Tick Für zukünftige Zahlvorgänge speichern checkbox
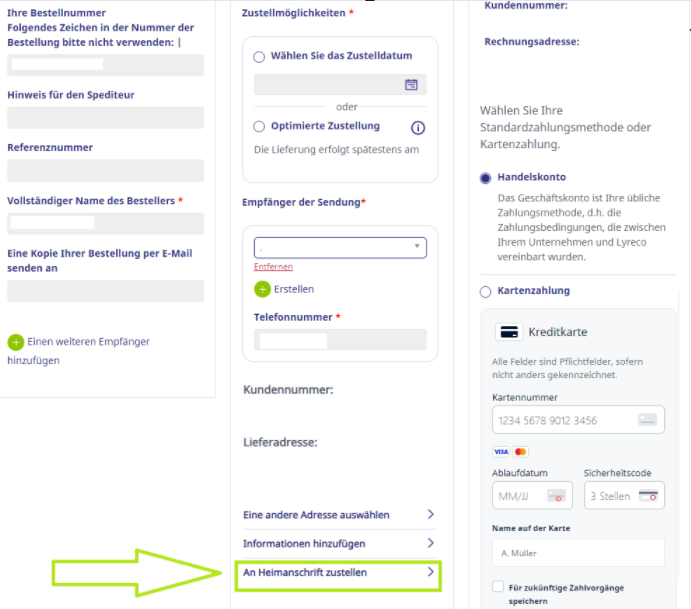691x609 pixels. (x=498, y=587)
